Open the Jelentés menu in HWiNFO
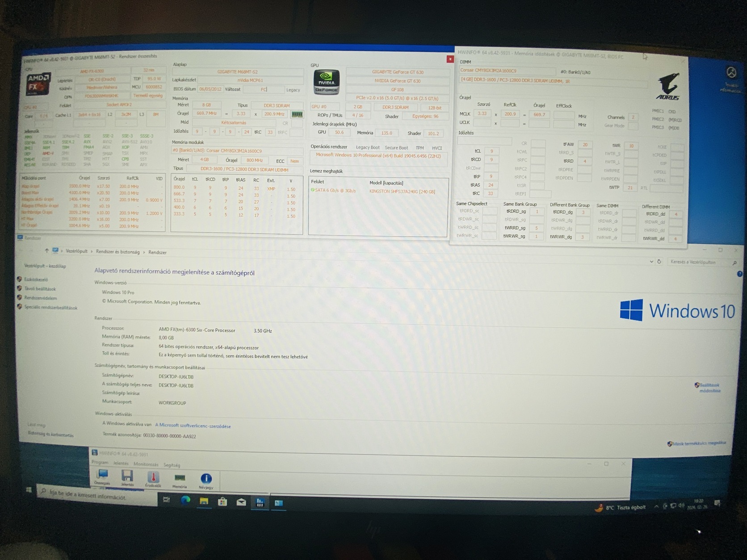The image size is (747, 560). pyautogui.click(x=121, y=463)
